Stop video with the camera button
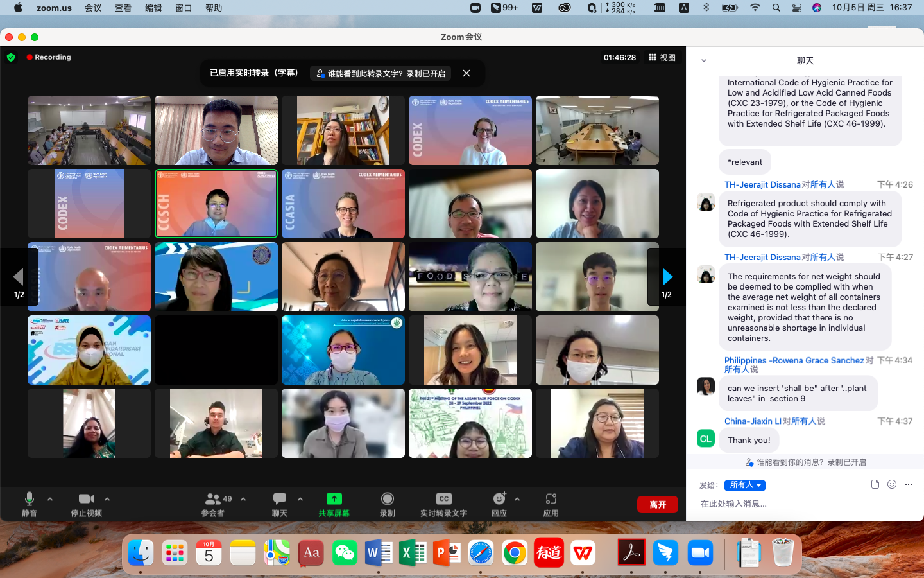Screen dimensions: 924x578 [x=86, y=499]
